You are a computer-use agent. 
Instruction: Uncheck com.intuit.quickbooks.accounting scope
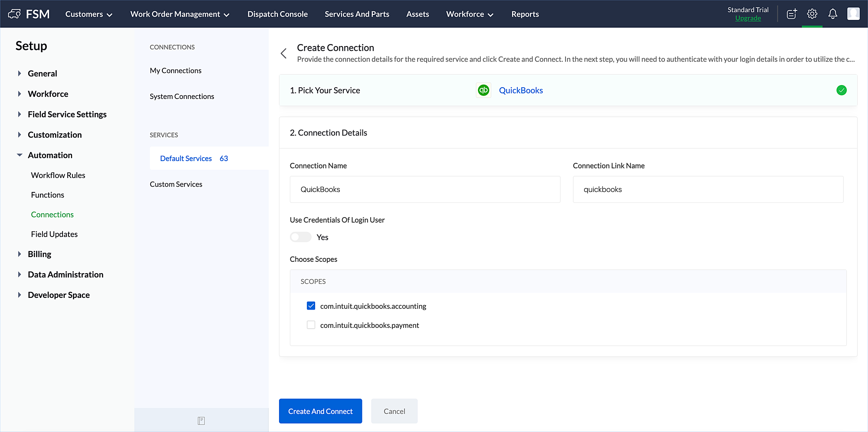(x=311, y=306)
